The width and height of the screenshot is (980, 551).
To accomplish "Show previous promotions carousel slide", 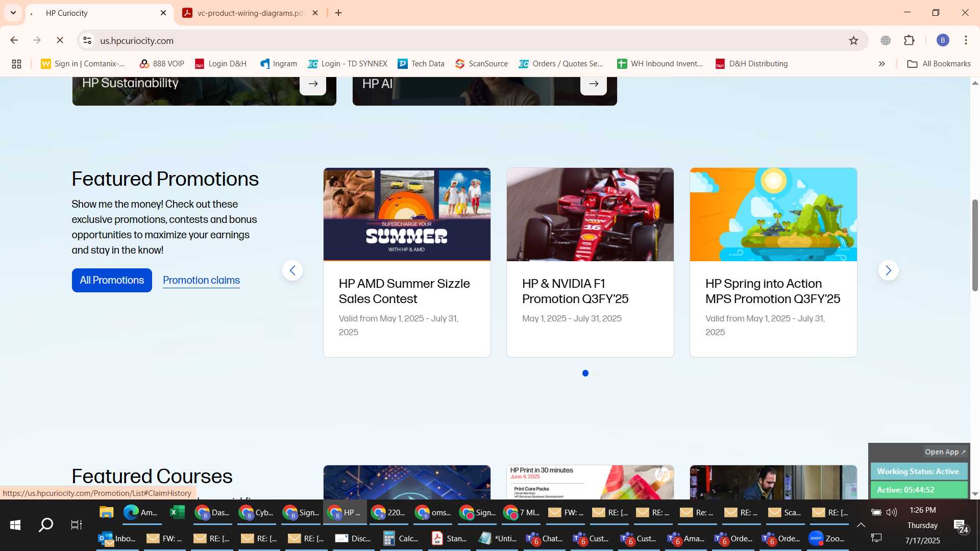I will tap(292, 270).
